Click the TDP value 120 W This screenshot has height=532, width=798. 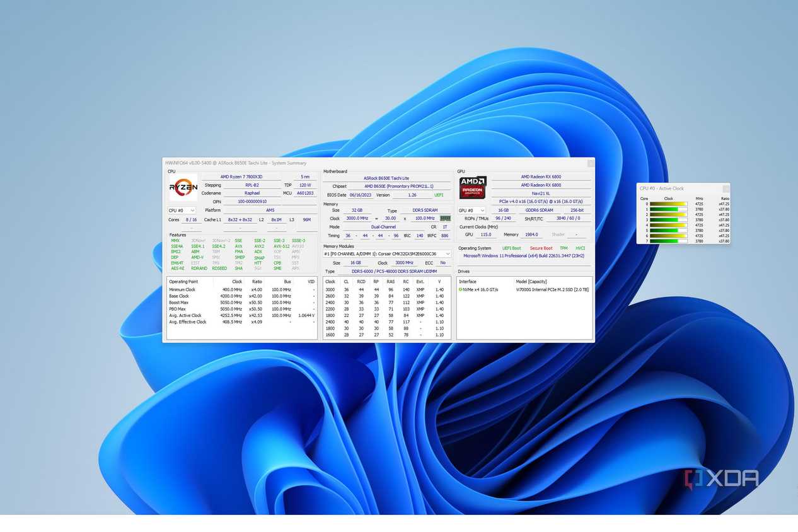click(x=306, y=185)
